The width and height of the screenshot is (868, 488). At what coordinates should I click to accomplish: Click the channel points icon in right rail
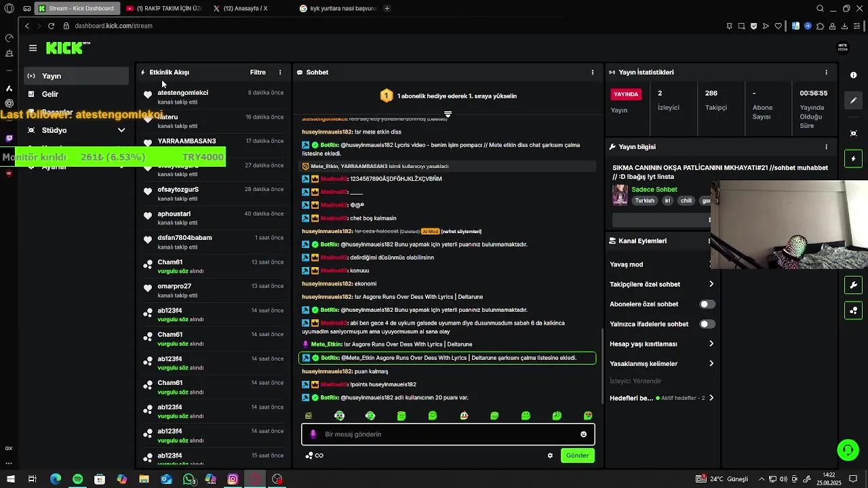854,310
